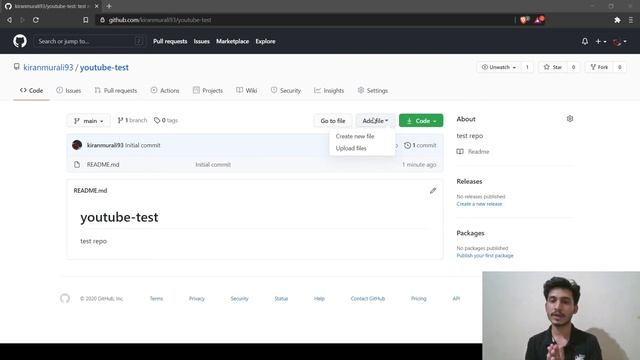
Task: Fork the repository
Action: click(x=599, y=67)
